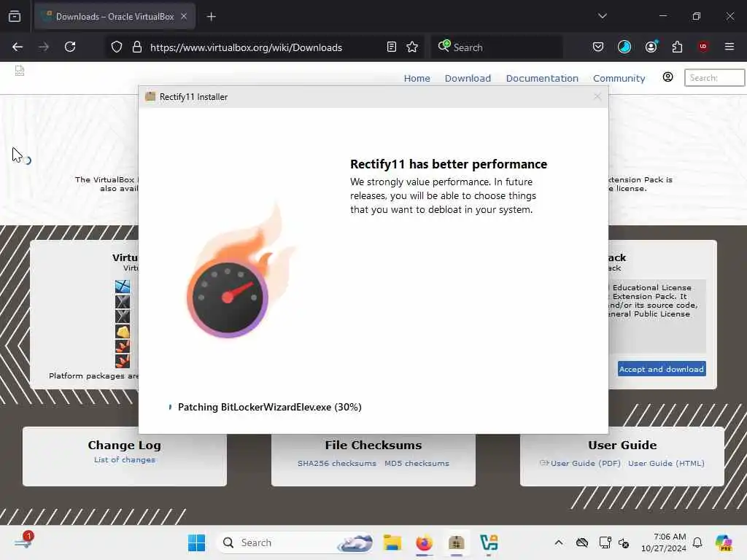The height and width of the screenshot is (560, 747).
Task: Click the taskbar Search box
Action: 295,542
